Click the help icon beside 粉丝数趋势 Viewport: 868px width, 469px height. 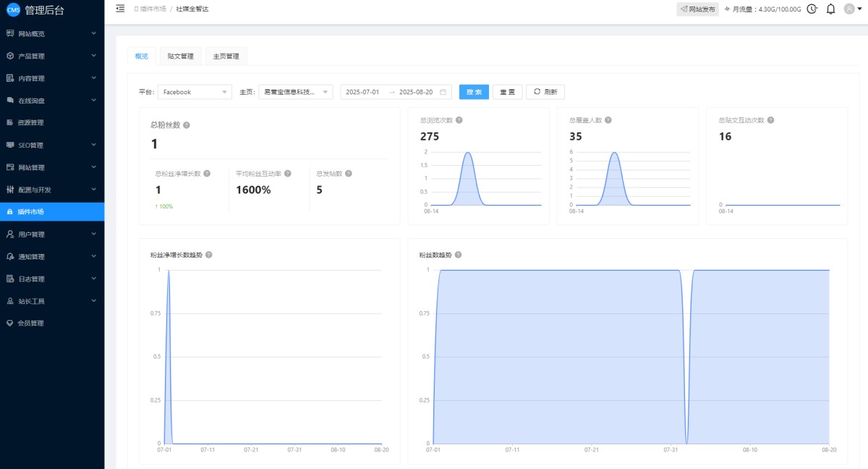click(458, 255)
